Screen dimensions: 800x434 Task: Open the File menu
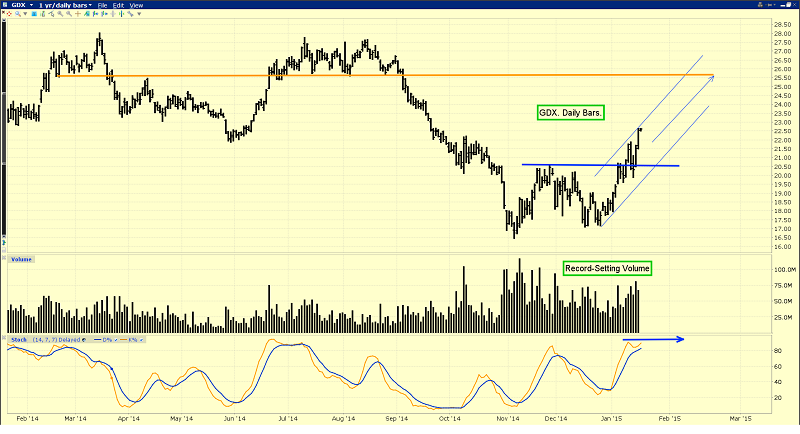pyautogui.click(x=103, y=5)
